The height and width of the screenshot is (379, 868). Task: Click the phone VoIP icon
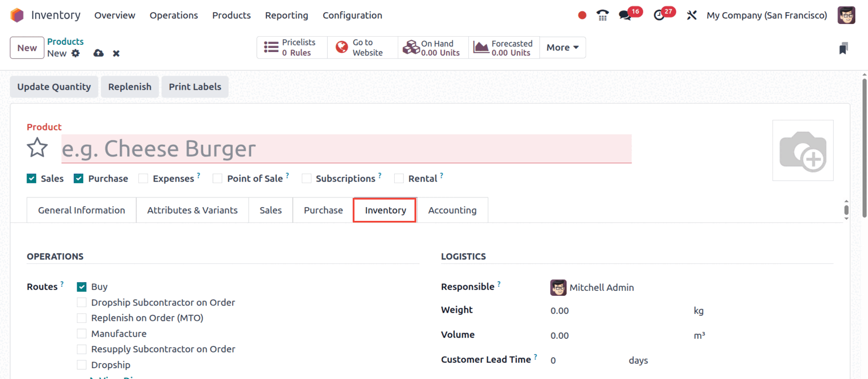(602, 15)
